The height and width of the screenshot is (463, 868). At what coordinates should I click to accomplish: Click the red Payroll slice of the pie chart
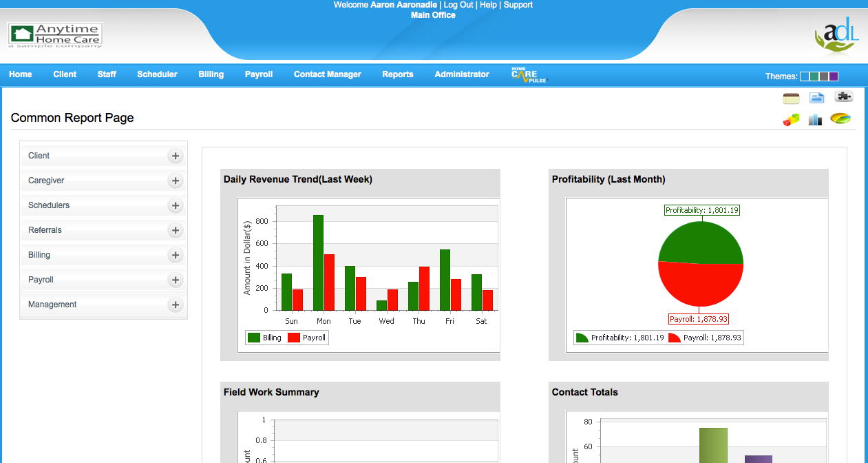pyautogui.click(x=701, y=286)
